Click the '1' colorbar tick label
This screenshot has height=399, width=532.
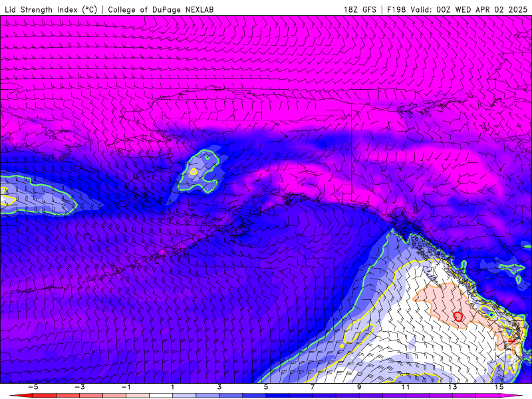[173, 387]
